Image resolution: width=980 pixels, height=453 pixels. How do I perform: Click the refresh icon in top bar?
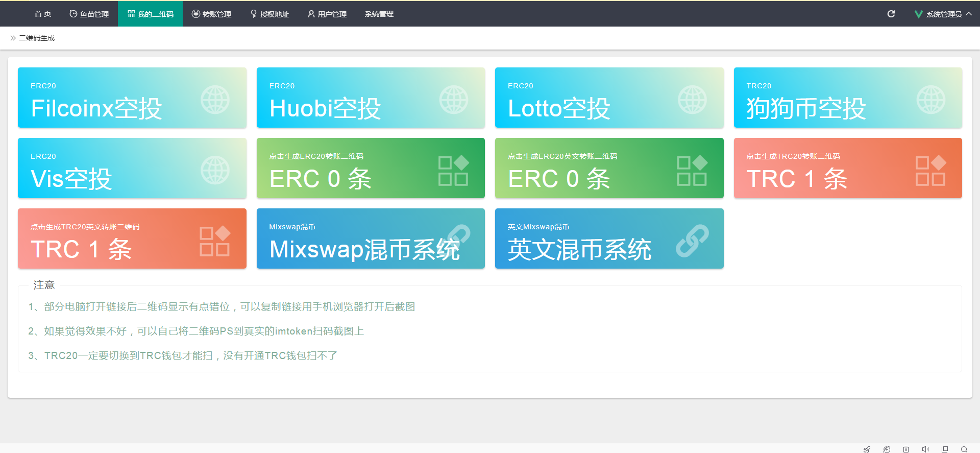[891, 14]
